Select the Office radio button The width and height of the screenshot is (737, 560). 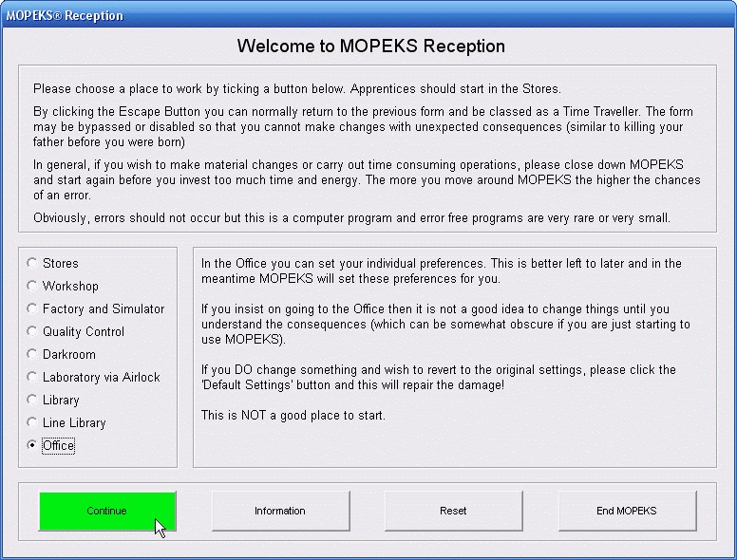50,445
